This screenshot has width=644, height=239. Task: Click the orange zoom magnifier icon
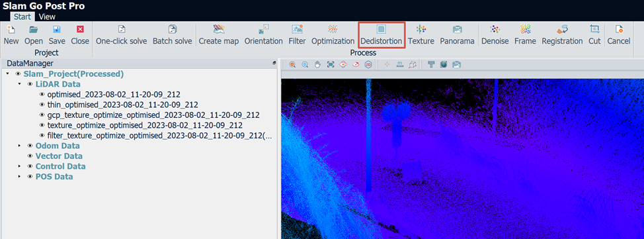[x=292, y=65]
